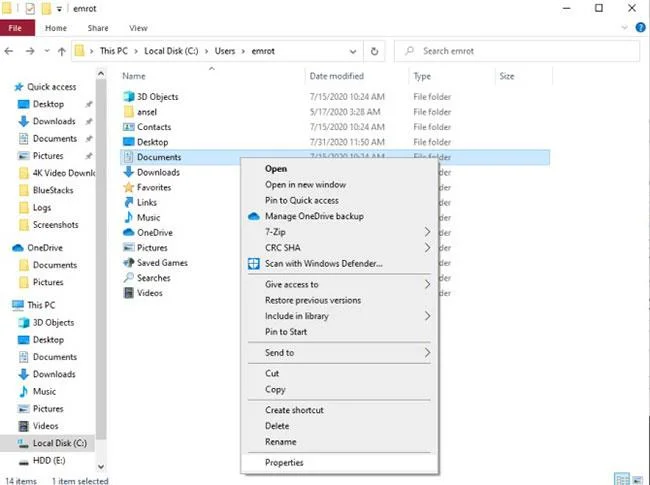The height and width of the screenshot is (485, 650).
Task: Select the Links folder icon
Action: 129,202
